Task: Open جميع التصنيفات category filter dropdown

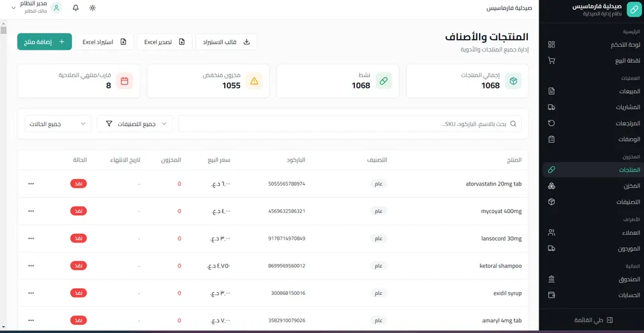Action: click(x=135, y=123)
